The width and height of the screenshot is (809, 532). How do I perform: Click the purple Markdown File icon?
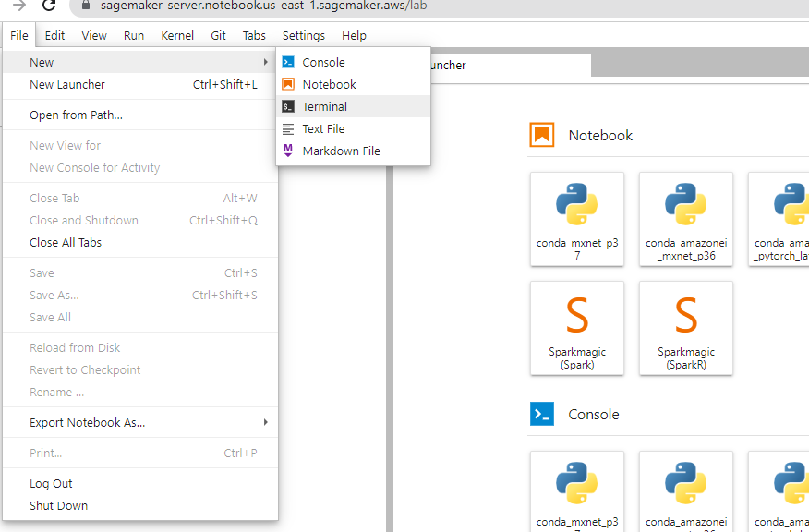pos(288,151)
